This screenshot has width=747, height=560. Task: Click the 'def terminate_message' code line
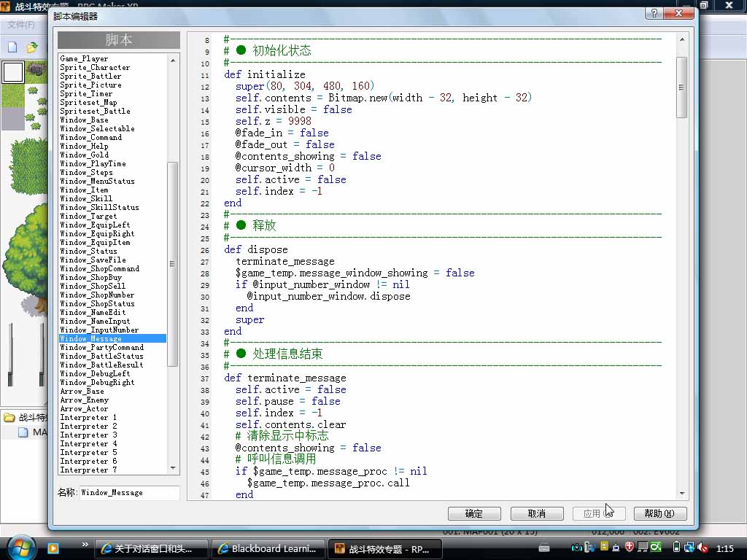[x=285, y=378]
